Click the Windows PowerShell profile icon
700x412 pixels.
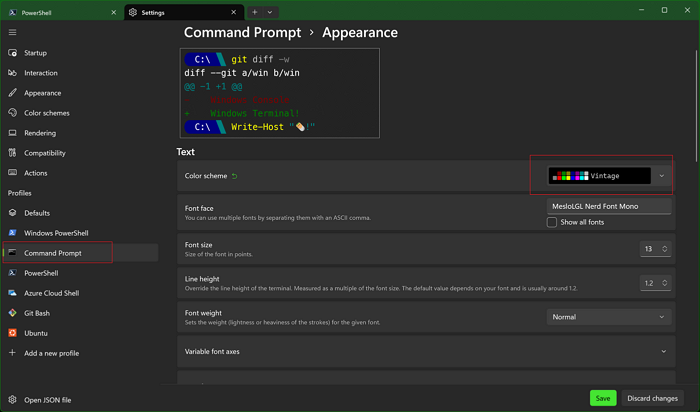tap(12, 233)
